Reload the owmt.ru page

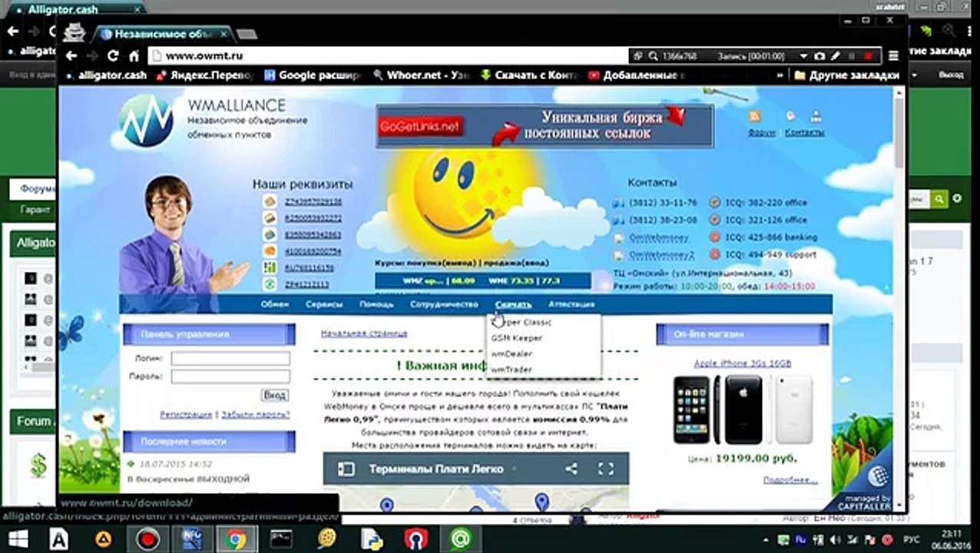113,56
